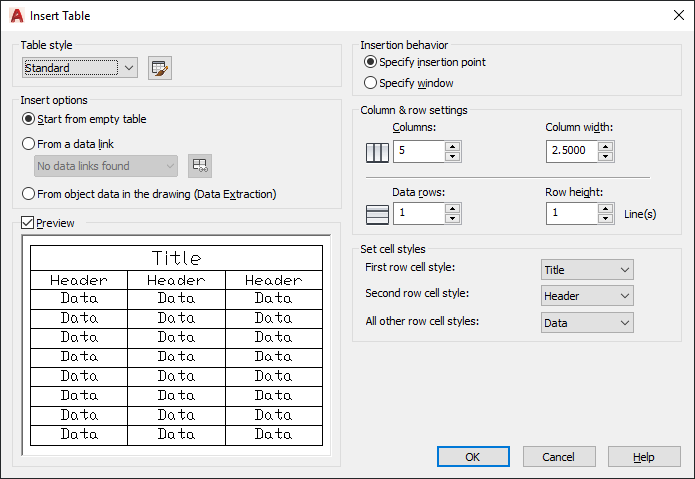Click the data link manager icon
This screenshot has height=479, width=695.
tap(200, 166)
